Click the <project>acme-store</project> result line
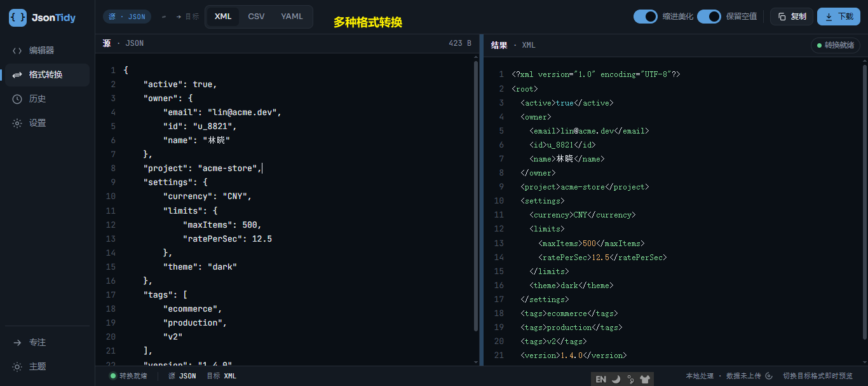 click(x=585, y=187)
